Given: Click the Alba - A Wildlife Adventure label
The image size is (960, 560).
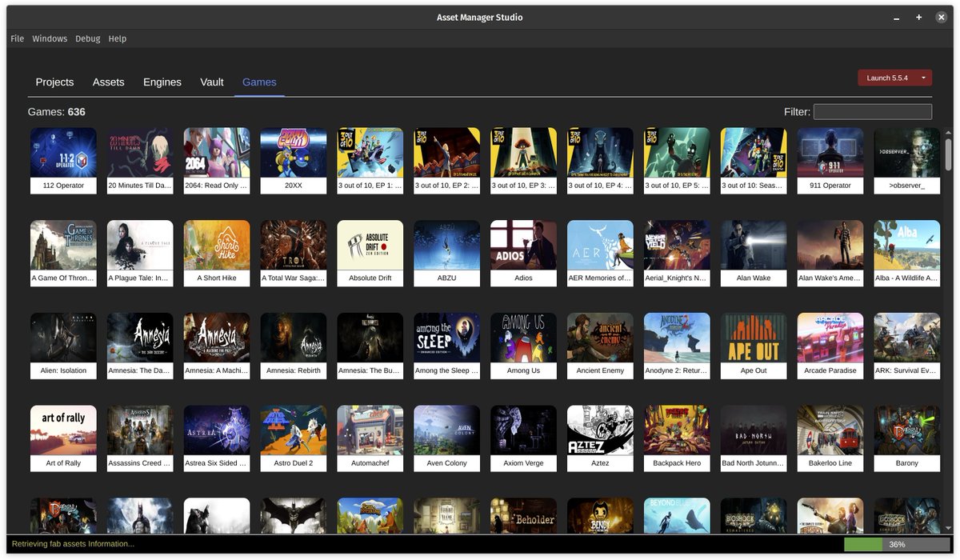Looking at the screenshot, I should 907,278.
